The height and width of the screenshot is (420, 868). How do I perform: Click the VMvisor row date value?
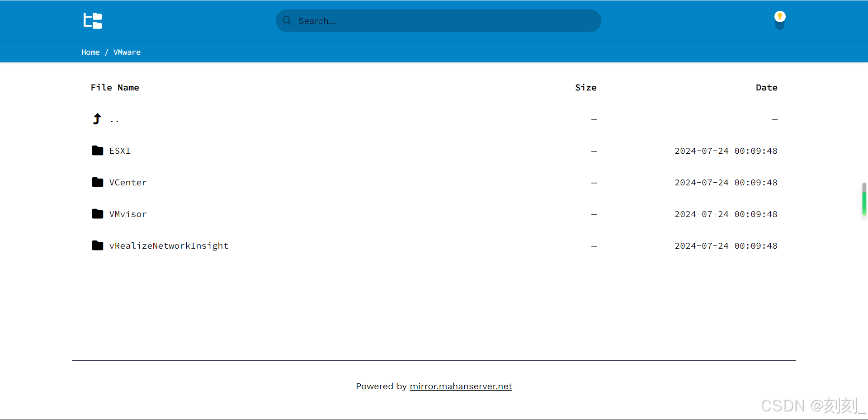coord(726,214)
